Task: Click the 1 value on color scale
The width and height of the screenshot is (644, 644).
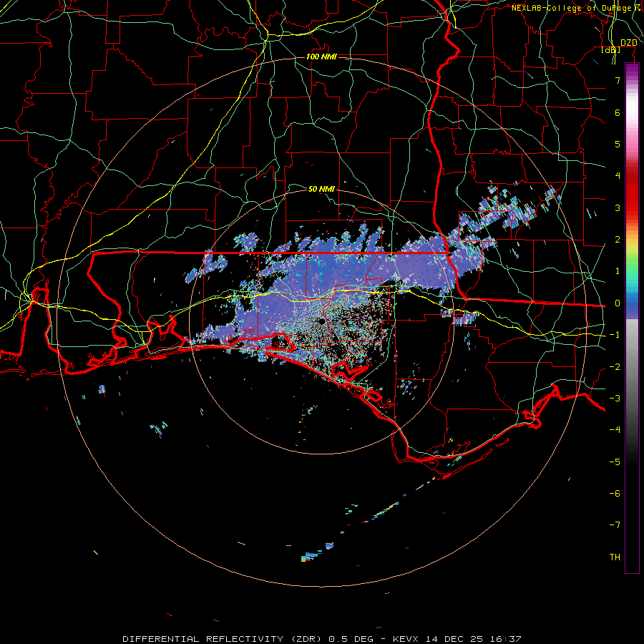Action: tap(618, 271)
